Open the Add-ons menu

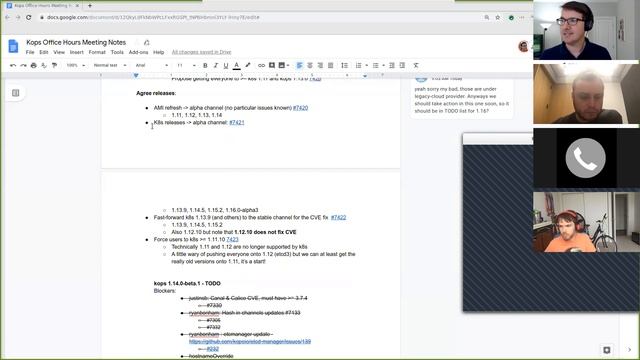coord(138,52)
